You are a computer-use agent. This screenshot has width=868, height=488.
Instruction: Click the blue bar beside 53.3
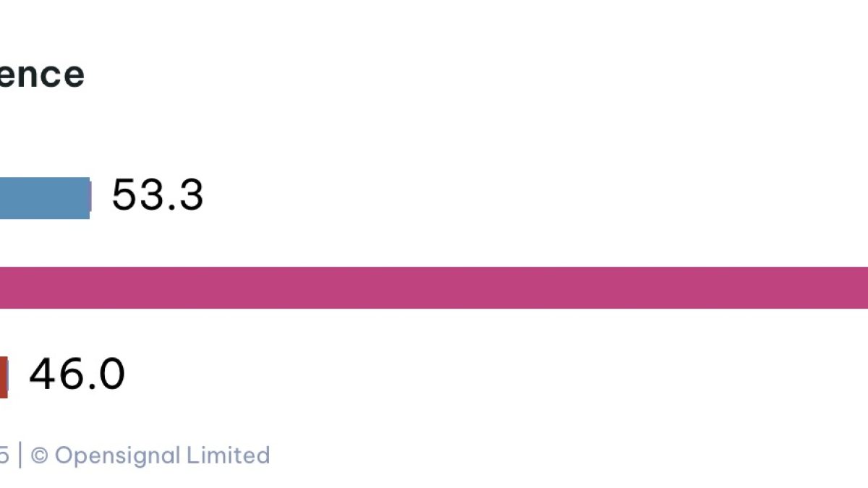coord(43,197)
